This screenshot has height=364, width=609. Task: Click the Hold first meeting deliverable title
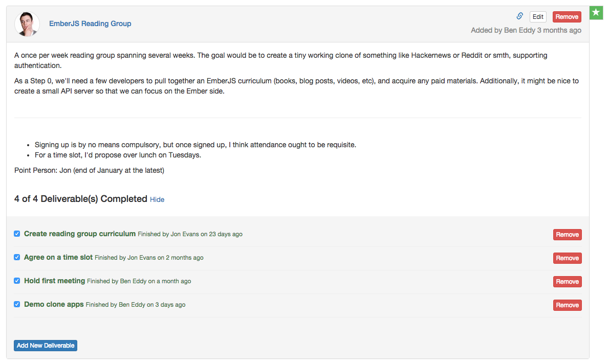point(54,281)
